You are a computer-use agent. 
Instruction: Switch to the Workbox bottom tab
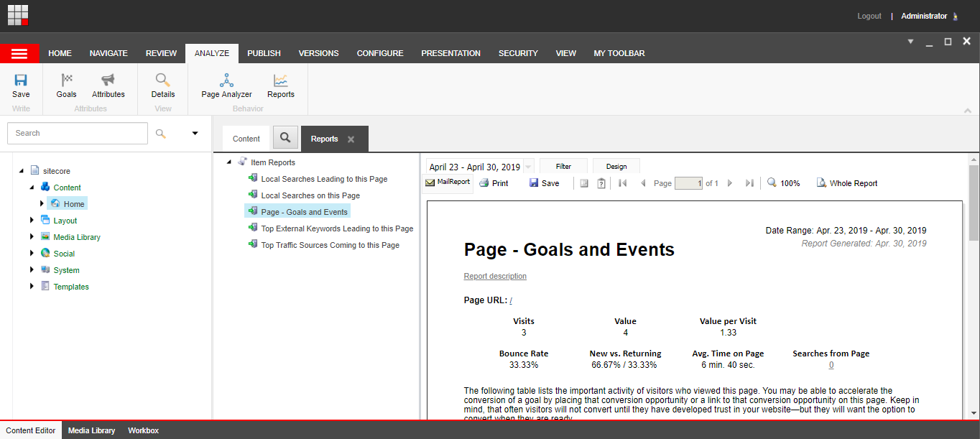point(143,430)
